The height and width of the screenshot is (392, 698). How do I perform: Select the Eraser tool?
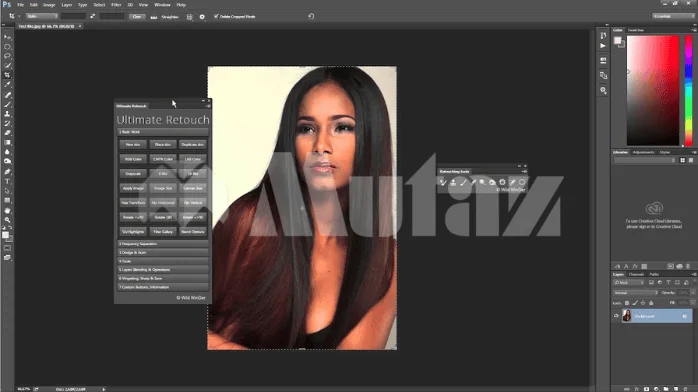click(7, 133)
